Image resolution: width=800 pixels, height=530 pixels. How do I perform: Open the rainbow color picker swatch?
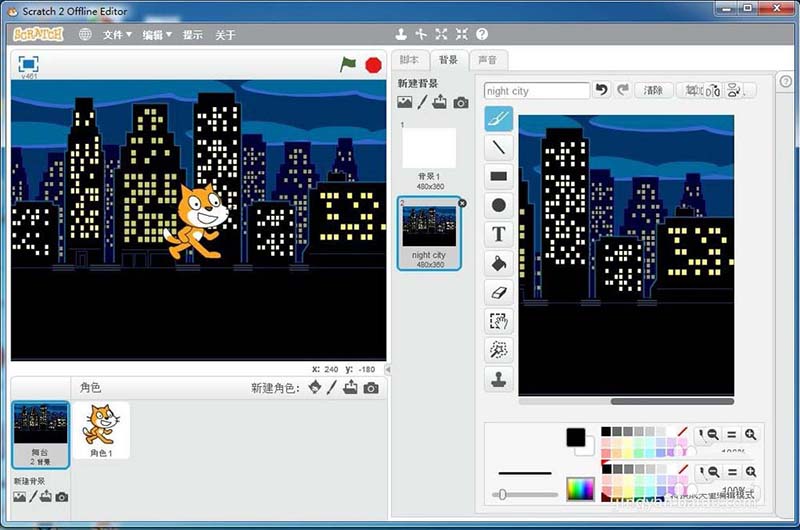580,489
